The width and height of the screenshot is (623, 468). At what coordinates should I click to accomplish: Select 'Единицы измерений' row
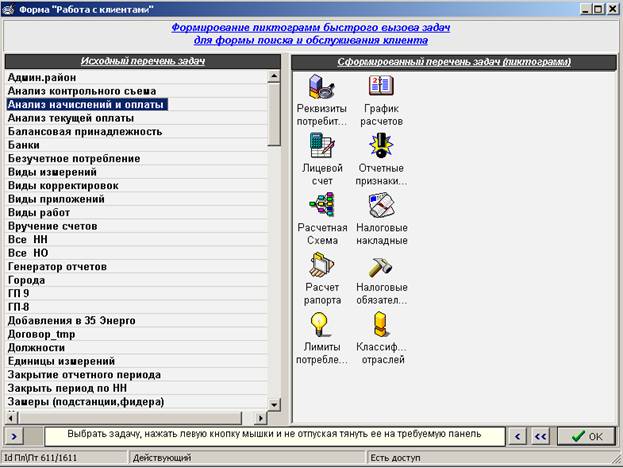point(136,361)
